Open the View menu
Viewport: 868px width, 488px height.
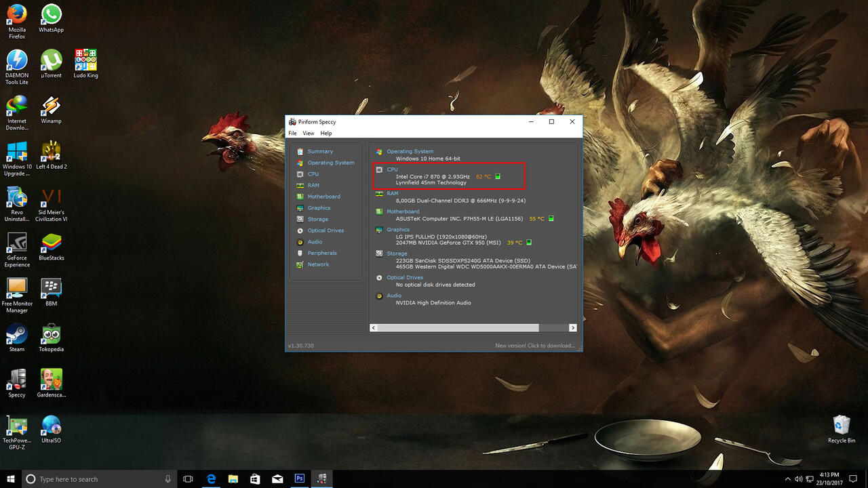(x=309, y=134)
